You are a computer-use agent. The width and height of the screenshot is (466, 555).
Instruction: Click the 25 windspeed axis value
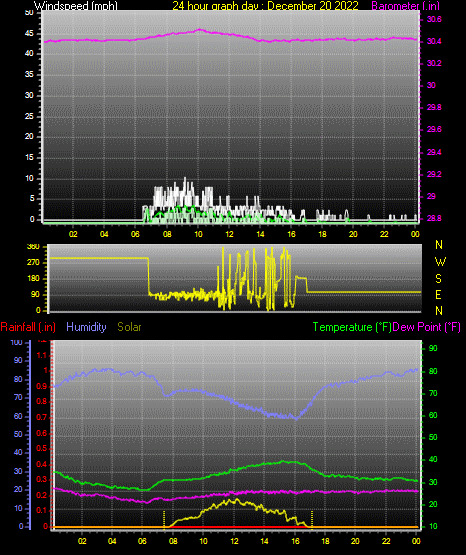point(29,116)
